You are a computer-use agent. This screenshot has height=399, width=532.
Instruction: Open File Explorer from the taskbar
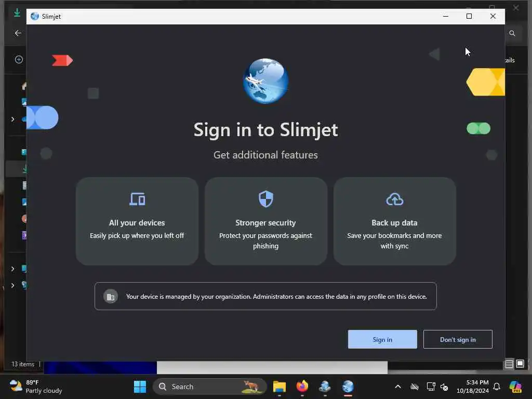pos(280,387)
